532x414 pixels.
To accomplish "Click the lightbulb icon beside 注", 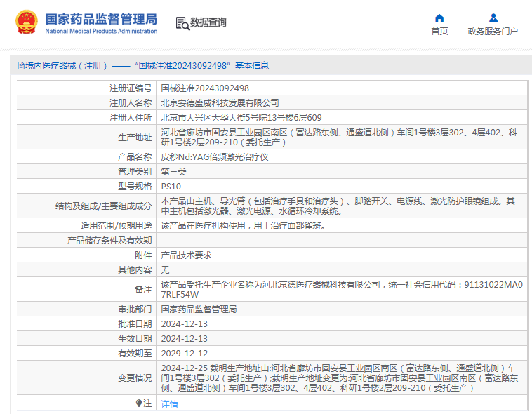I will tap(139, 403).
